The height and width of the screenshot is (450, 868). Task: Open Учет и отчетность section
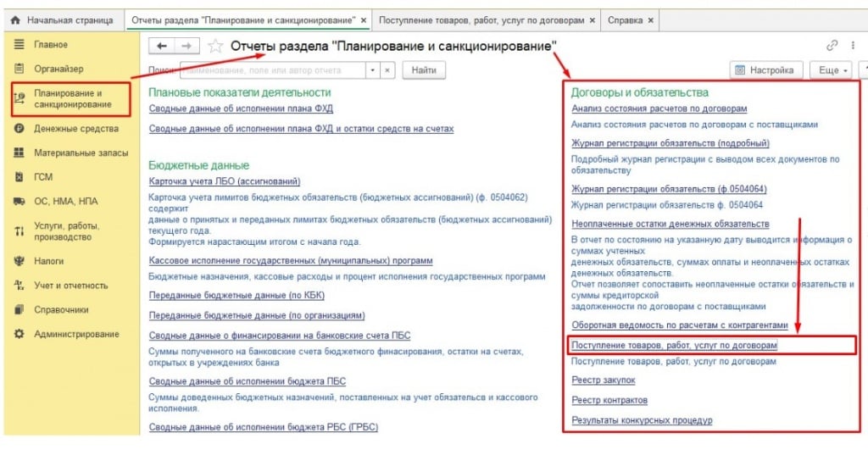71,286
